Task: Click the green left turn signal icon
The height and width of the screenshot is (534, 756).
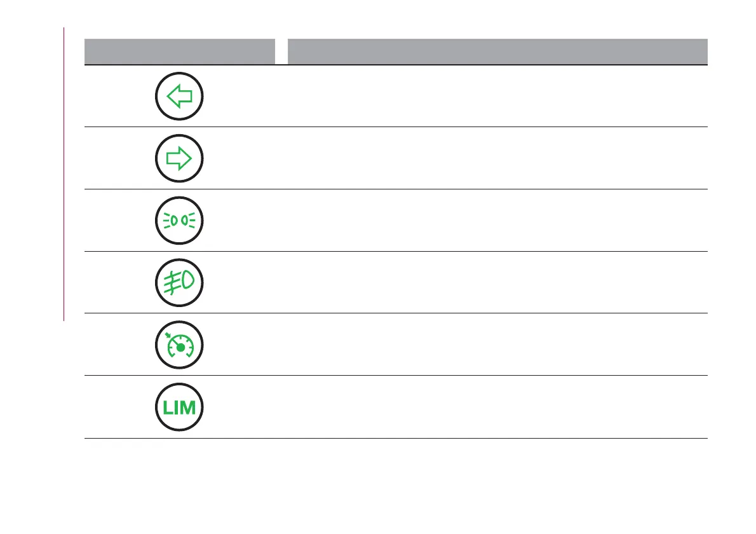Action: click(180, 97)
